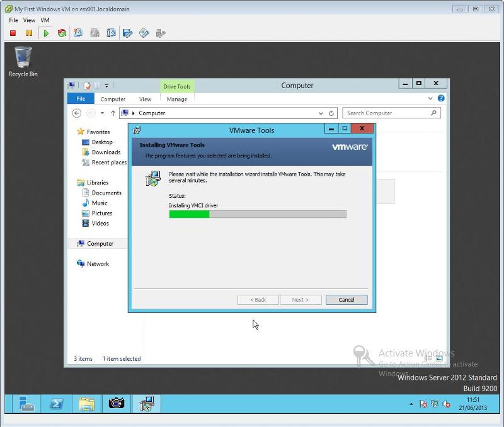Click the Explorer up-one-level arrow
Viewport: 504px width, 427px height.
click(x=113, y=113)
